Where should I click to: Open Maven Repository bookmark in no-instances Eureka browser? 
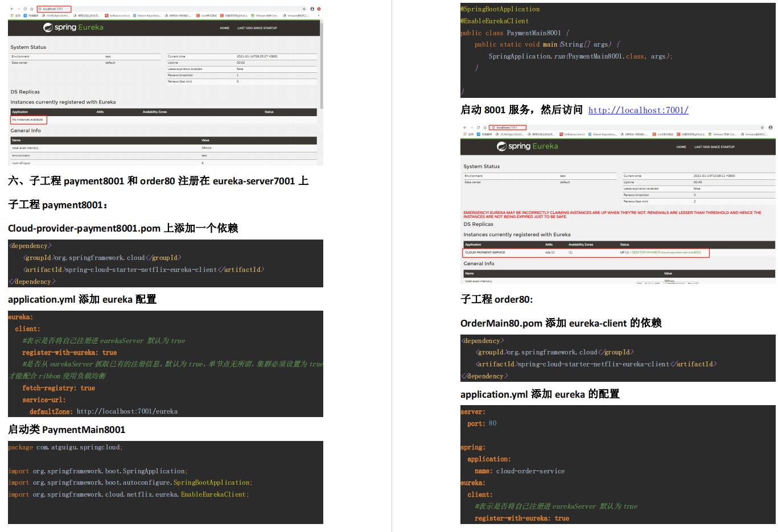147,15
